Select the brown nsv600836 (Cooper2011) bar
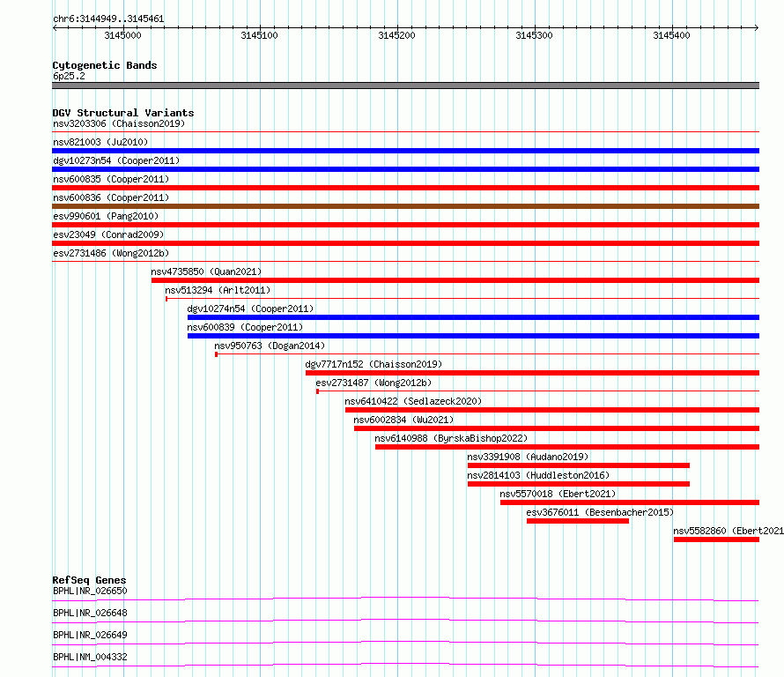 click(405, 206)
